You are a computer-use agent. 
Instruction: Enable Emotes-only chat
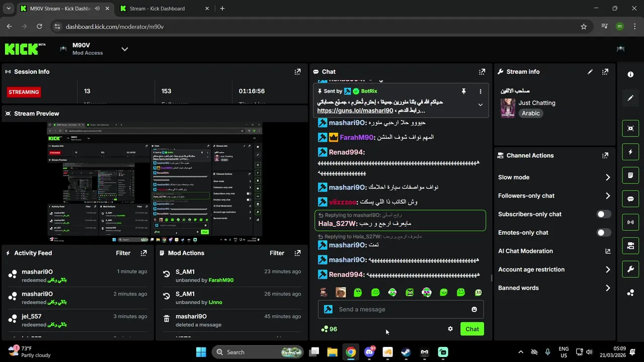(604, 233)
